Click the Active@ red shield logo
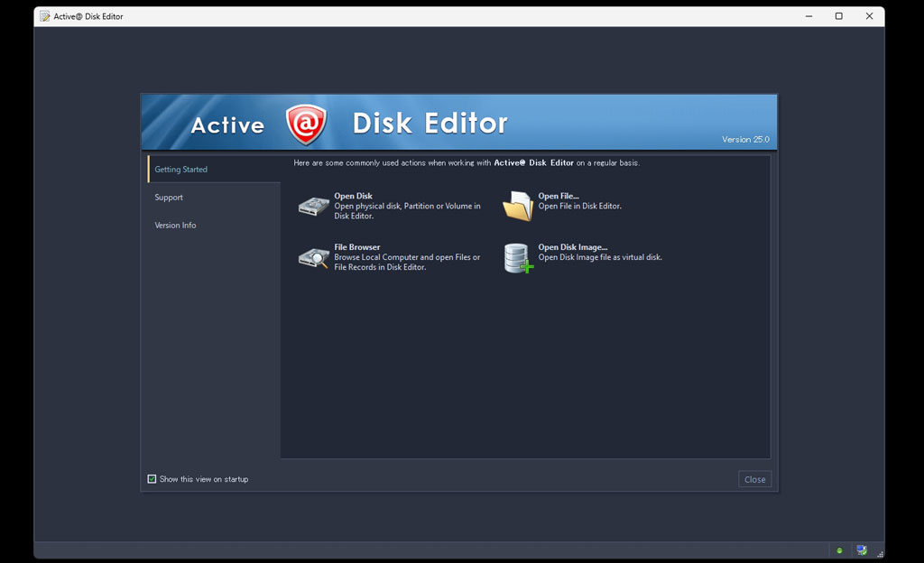The width and height of the screenshot is (924, 563). coord(306,125)
